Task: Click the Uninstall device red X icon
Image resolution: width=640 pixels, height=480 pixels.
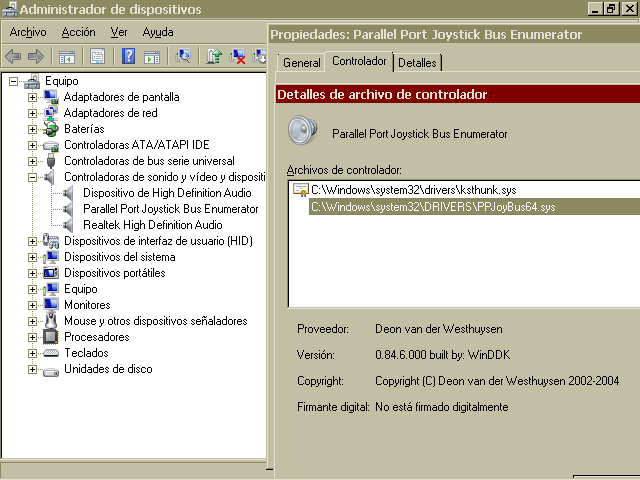Action: click(x=239, y=56)
